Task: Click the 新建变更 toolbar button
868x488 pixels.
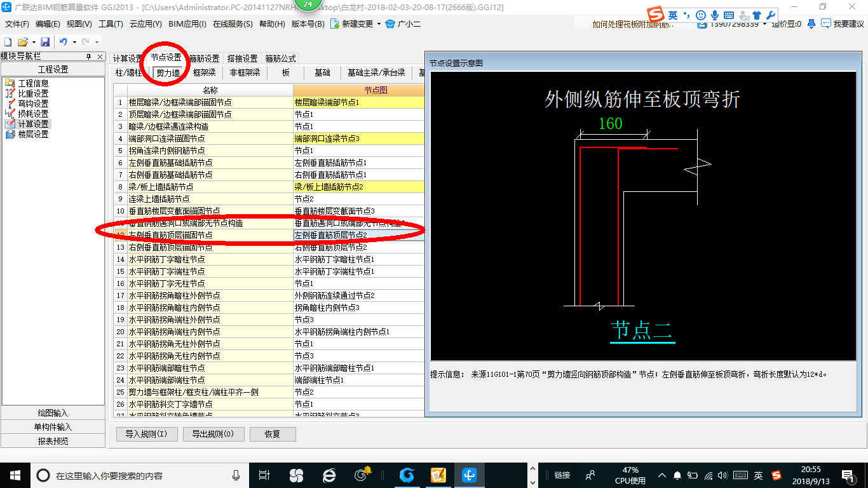Action: coord(351,24)
